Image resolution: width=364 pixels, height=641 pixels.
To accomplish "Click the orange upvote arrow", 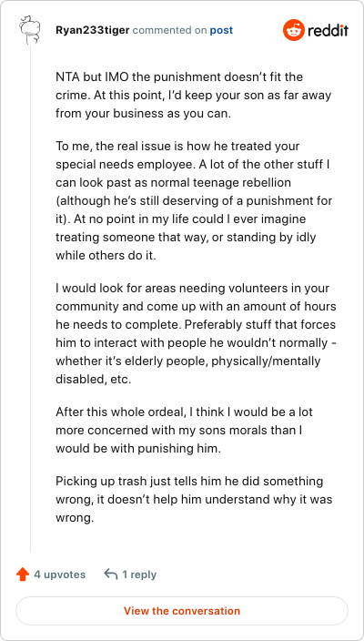I will click(x=23, y=575).
